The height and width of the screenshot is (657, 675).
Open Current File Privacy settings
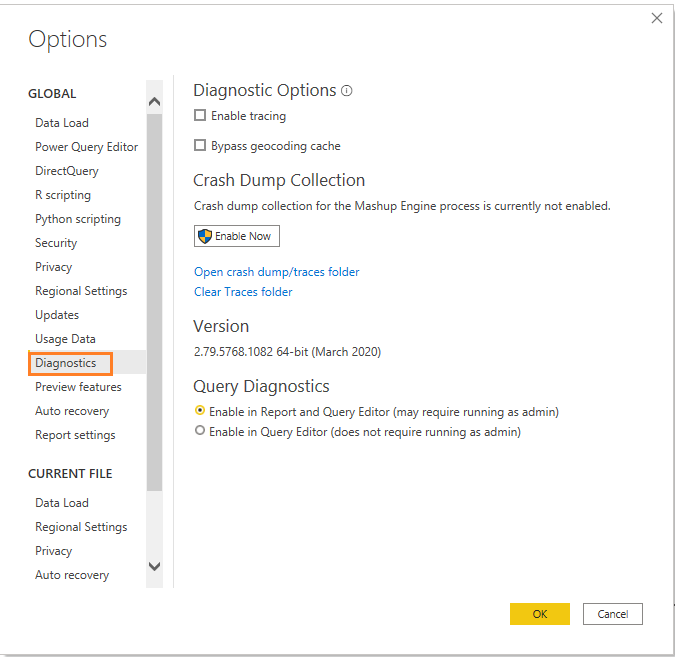point(53,551)
